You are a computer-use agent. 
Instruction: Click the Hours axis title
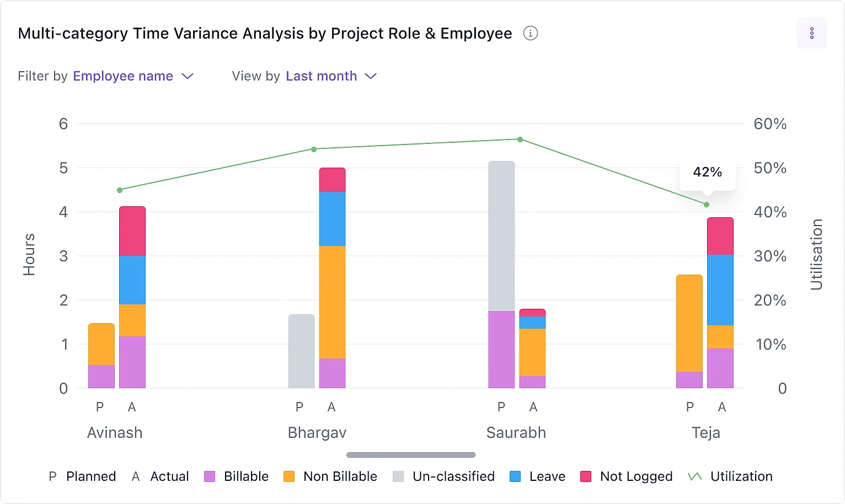click(x=29, y=255)
